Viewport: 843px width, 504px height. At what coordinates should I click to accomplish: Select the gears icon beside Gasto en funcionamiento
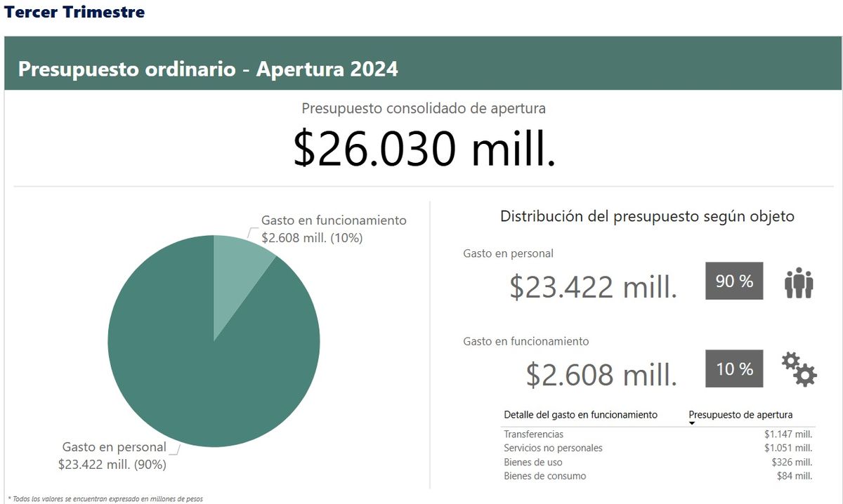pyautogui.click(x=799, y=369)
